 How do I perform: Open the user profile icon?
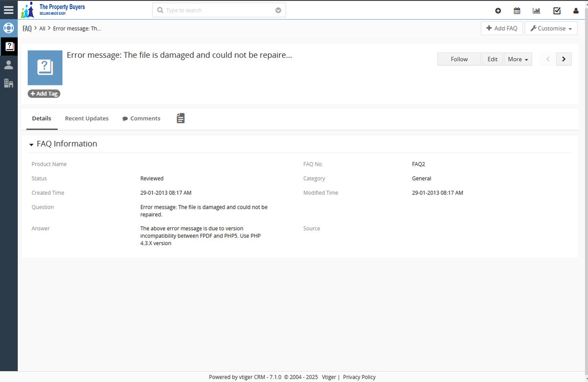tap(576, 11)
